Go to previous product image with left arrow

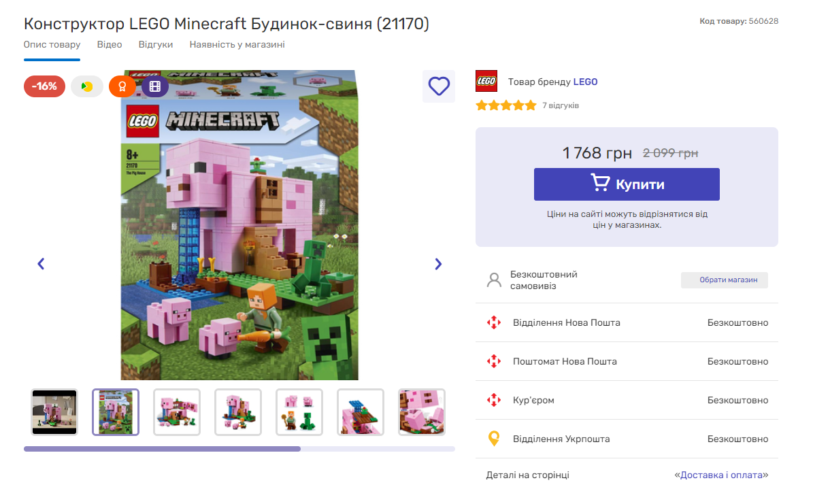(41, 264)
